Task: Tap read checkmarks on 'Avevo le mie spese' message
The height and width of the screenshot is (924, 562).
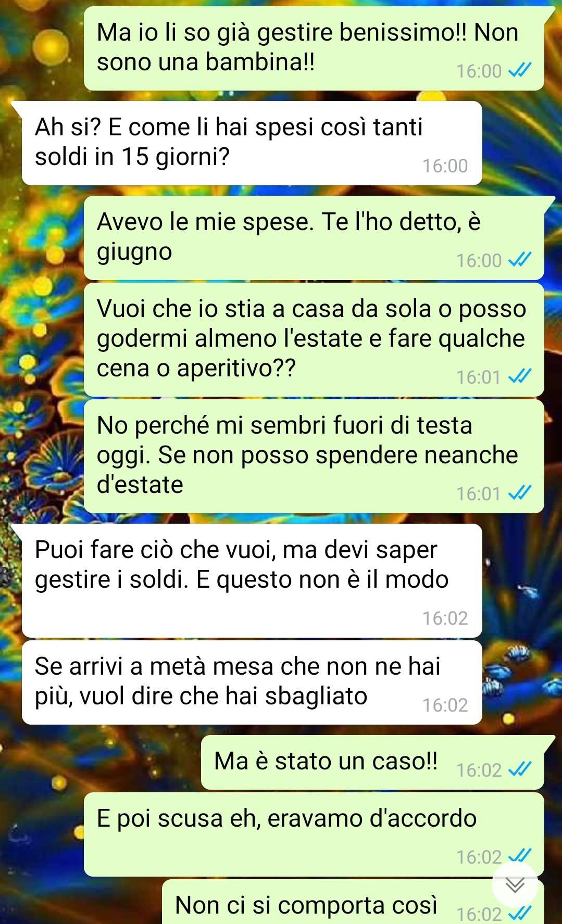Action: click(x=520, y=259)
